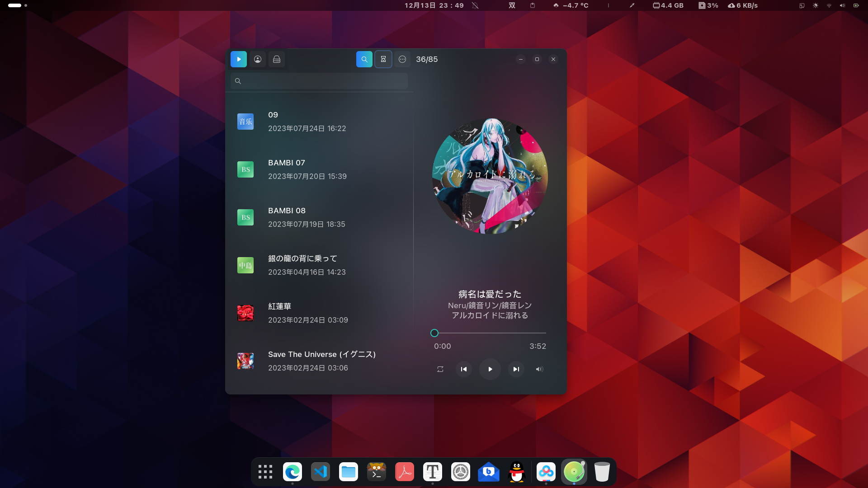Select the song 銀の龍の背に乗って

click(x=302, y=265)
